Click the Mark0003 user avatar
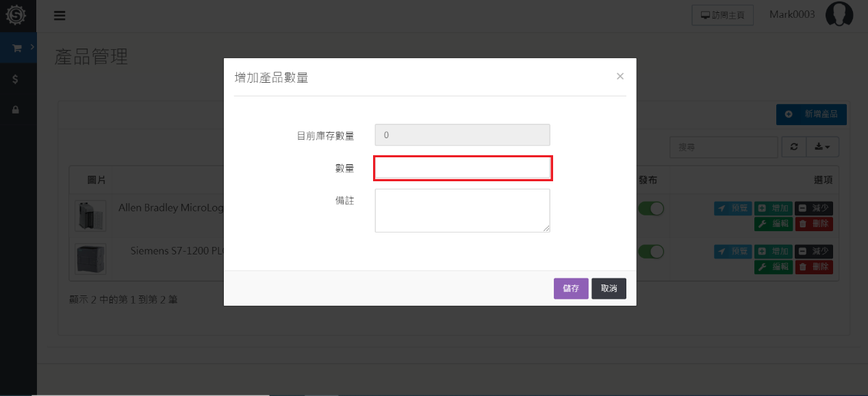Image resolution: width=868 pixels, height=396 pixels. click(x=839, y=14)
